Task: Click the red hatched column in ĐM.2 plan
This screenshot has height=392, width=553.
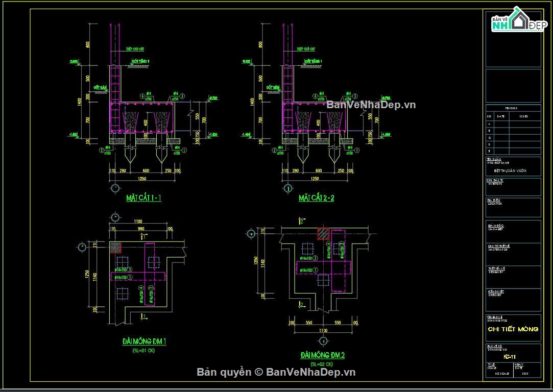Action: [324, 234]
